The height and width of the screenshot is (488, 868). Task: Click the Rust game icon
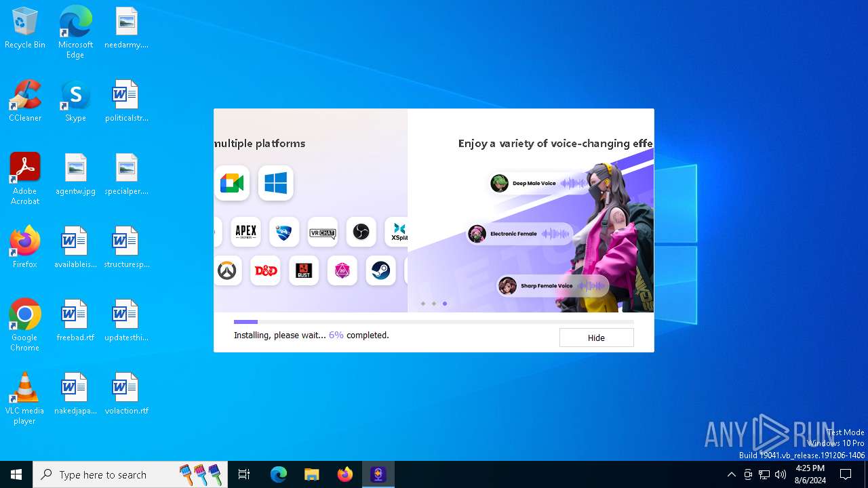304,271
